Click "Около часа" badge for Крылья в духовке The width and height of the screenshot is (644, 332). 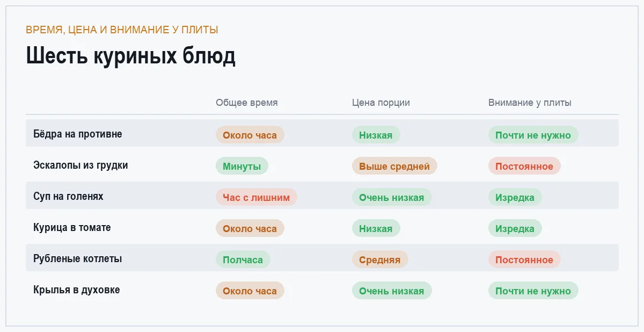[250, 291]
